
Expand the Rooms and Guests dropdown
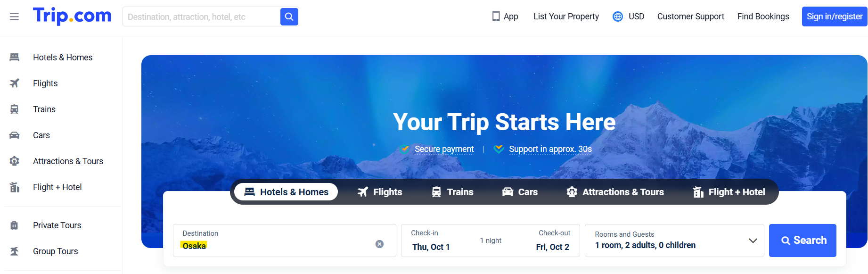[x=753, y=241]
